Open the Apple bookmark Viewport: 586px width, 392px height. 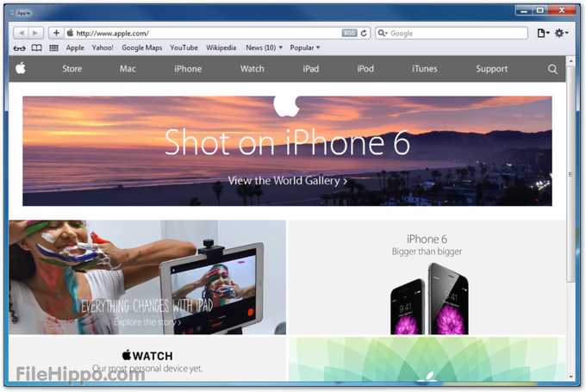pos(75,48)
